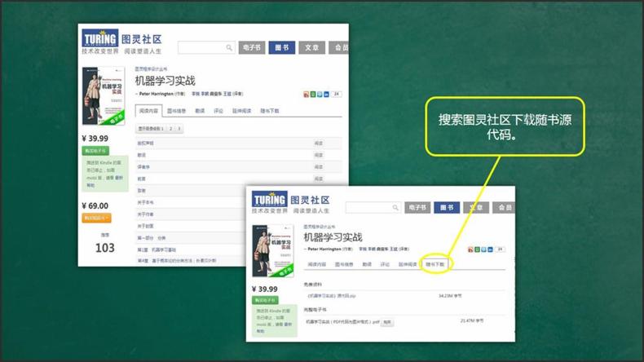Select the 阅读内容 tab on front page

pyautogui.click(x=316, y=264)
